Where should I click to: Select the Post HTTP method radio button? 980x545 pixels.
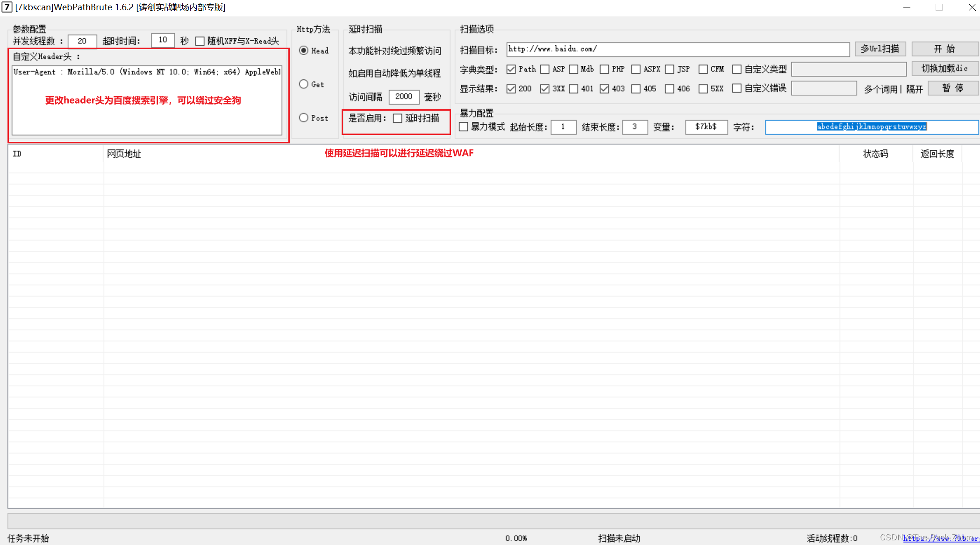click(x=304, y=118)
